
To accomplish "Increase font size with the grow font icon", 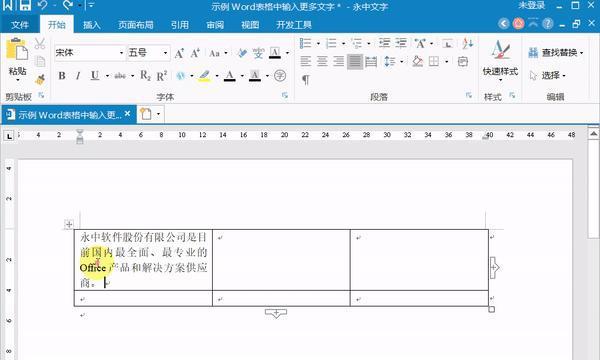I will [179, 53].
